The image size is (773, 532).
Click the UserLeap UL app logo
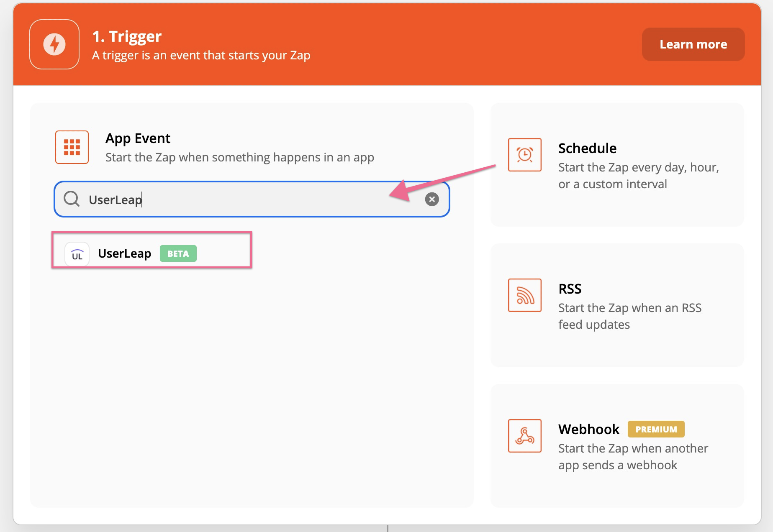pyautogui.click(x=77, y=254)
